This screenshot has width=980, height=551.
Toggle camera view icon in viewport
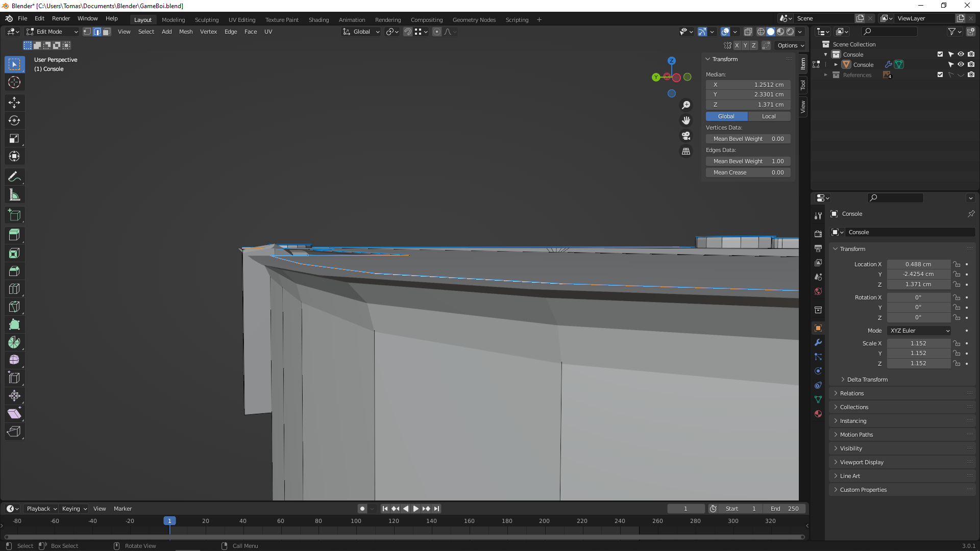[686, 136]
